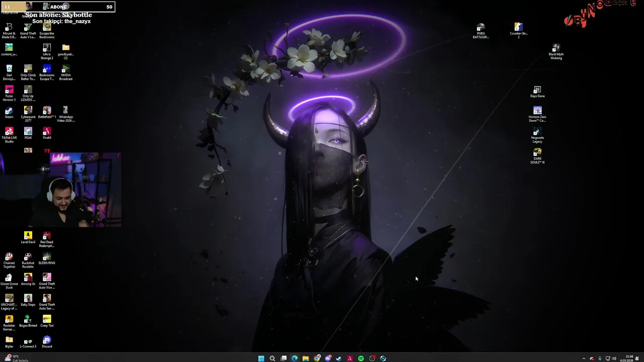
Task: Launch Baby Steps shortcut
Action: coord(28,300)
